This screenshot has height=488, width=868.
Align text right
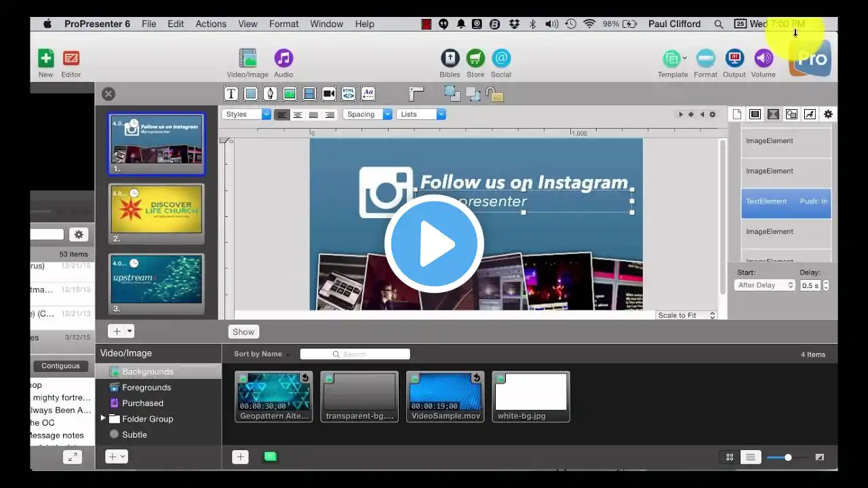[x=330, y=115]
